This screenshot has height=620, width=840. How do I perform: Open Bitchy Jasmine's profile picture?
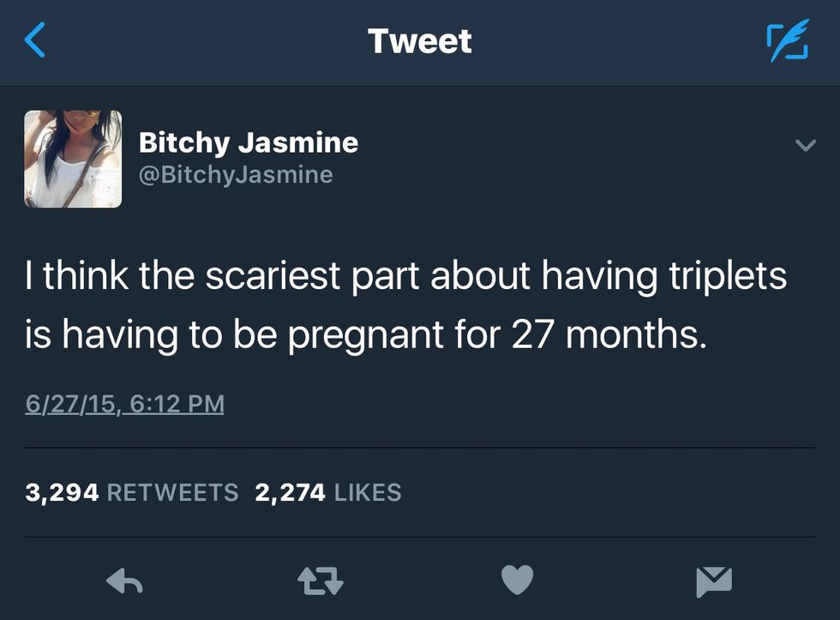(73, 160)
